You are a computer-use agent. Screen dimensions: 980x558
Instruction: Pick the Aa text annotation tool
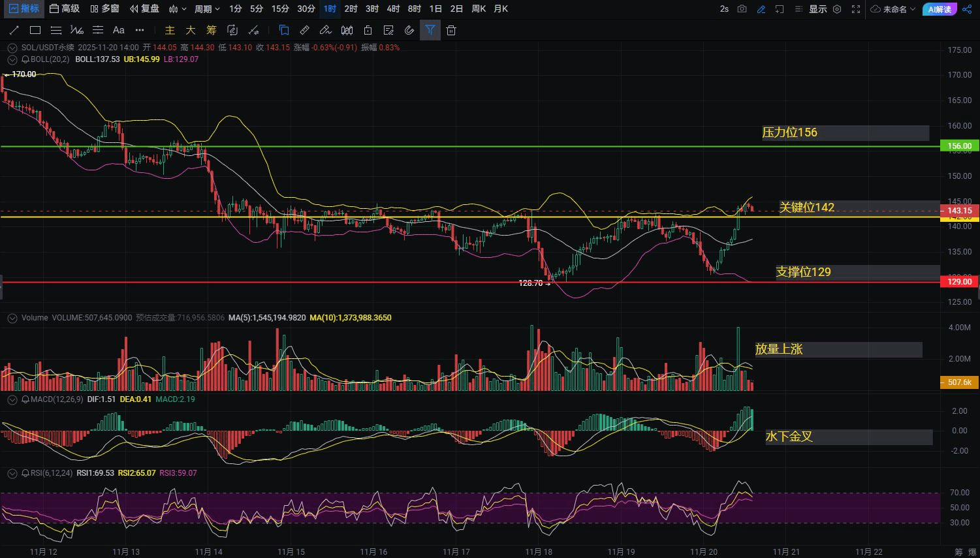tap(118, 30)
